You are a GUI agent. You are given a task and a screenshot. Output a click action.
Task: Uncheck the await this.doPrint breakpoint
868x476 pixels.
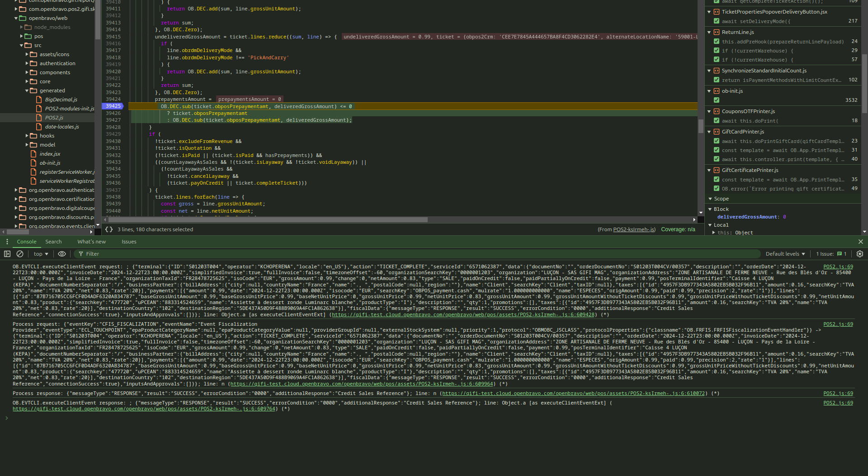(717, 121)
